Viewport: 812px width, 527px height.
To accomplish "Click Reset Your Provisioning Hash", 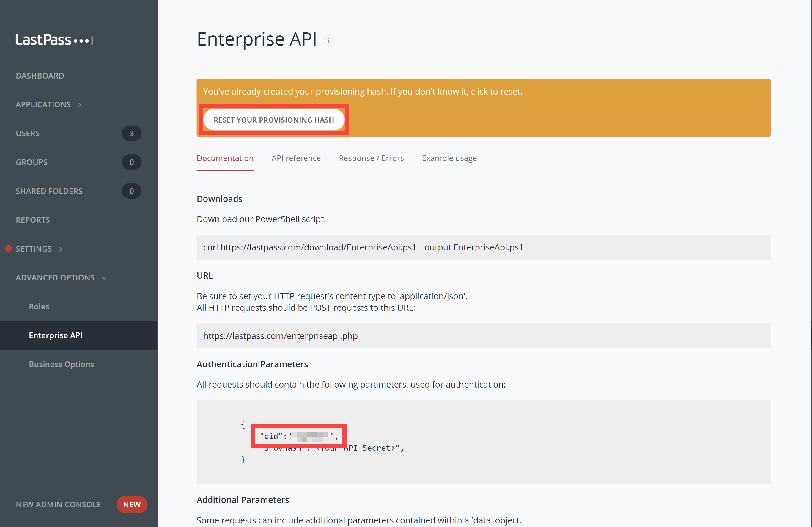I will pos(274,120).
